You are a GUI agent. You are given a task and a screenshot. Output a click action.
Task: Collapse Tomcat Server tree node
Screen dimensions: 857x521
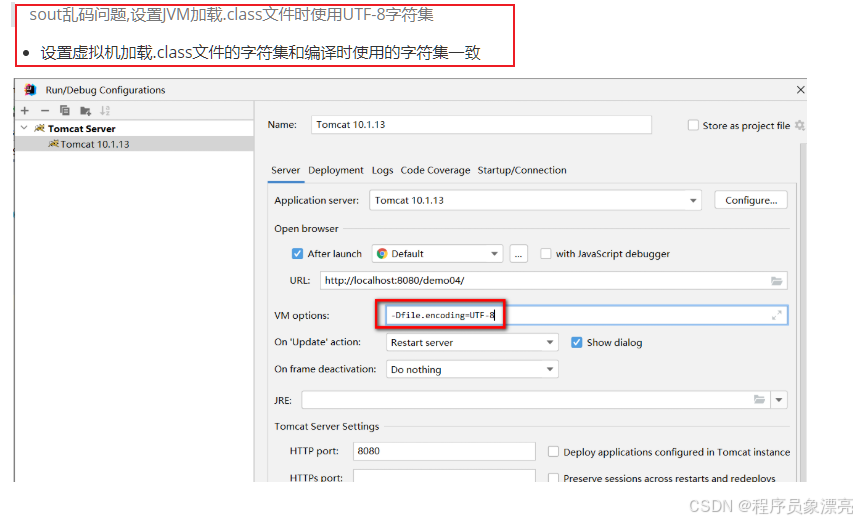(x=24, y=128)
